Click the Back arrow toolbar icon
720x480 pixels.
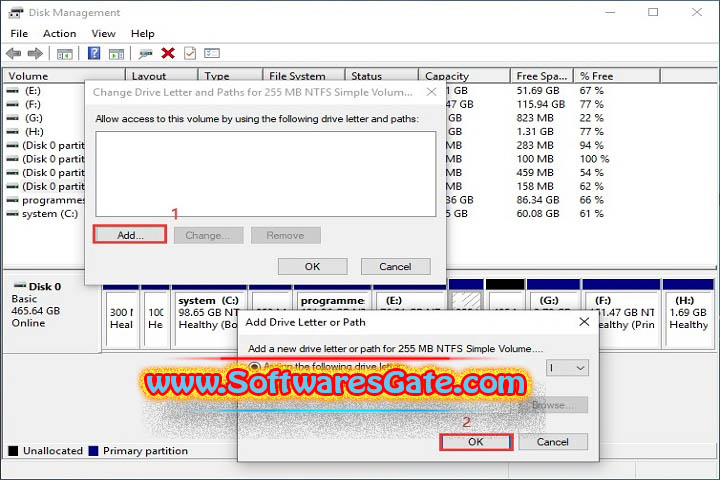[13, 53]
